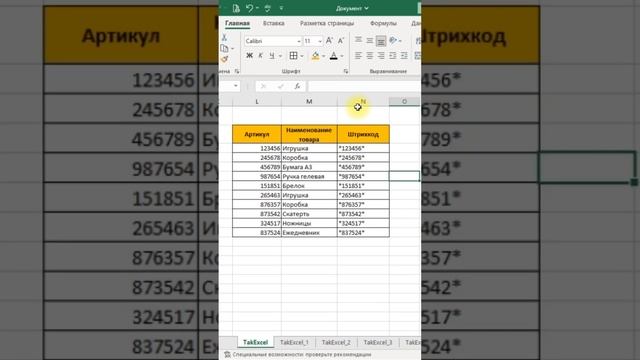
Task: Toggle Italic (К) formatting
Action: tap(260, 56)
